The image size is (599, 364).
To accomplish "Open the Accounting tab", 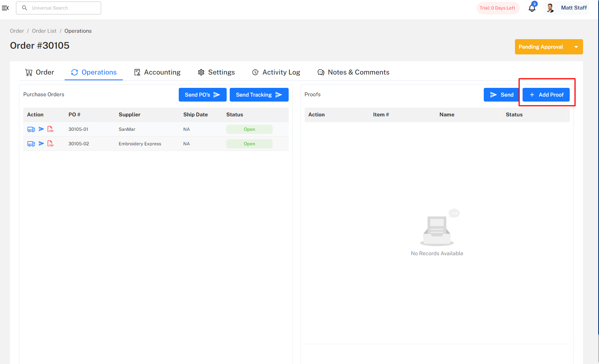I will click(157, 72).
